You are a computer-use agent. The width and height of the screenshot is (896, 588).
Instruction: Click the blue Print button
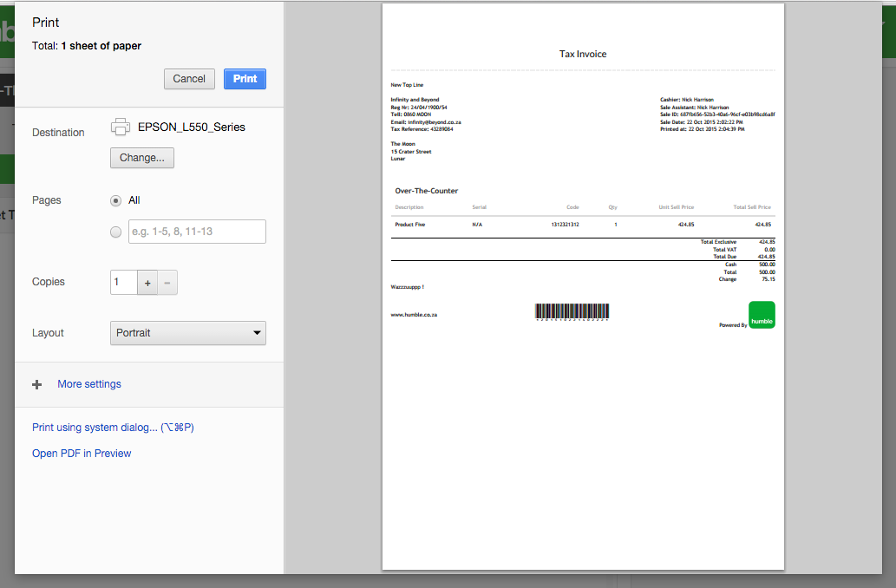[245, 79]
